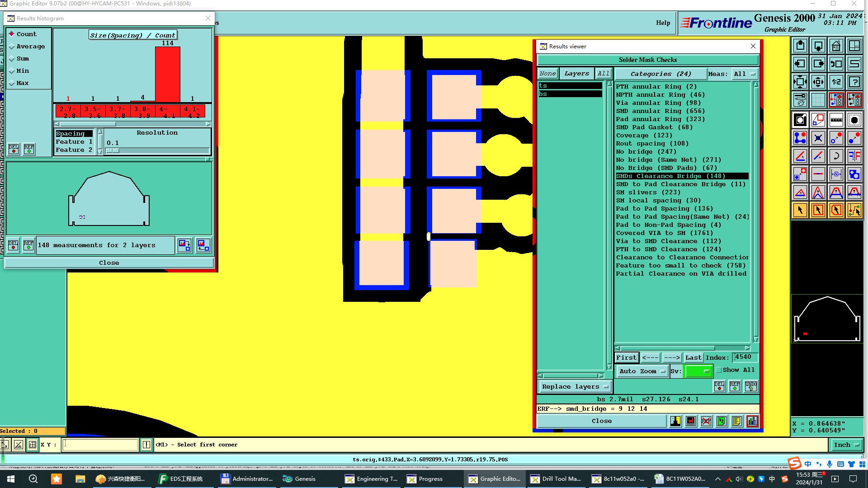Screen dimensions: 868x488
Task: Close the Results histogram with Close button
Action: 109,263
